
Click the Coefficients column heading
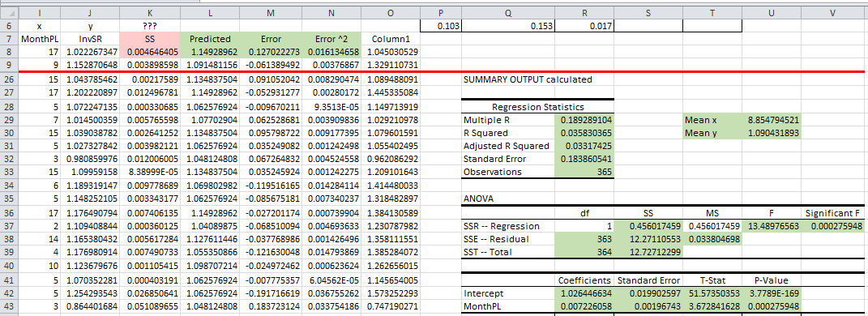click(585, 280)
